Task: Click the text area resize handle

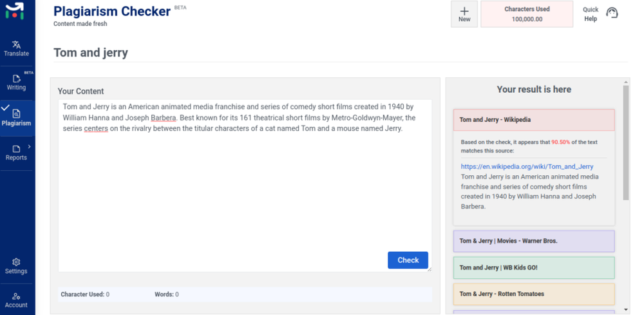Action: (429, 269)
